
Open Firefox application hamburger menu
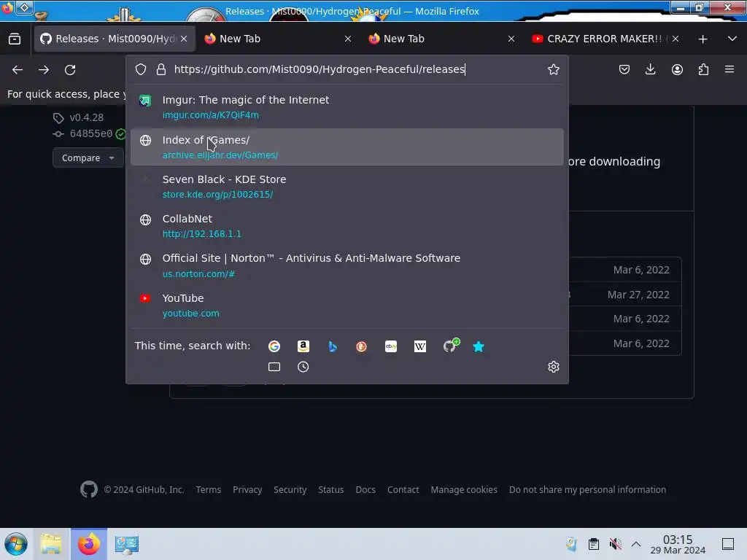pyautogui.click(x=729, y=69)
